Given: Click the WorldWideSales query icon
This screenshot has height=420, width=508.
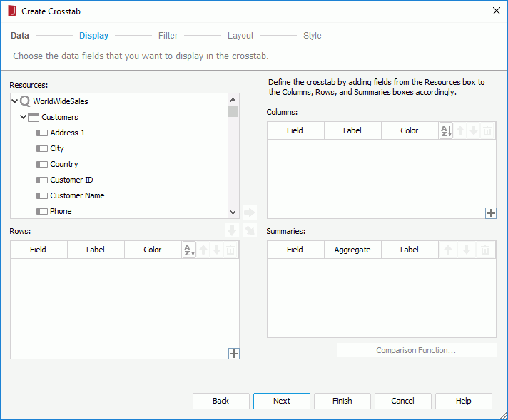Looking at the screenshot, I should click(x=25, y=101).
